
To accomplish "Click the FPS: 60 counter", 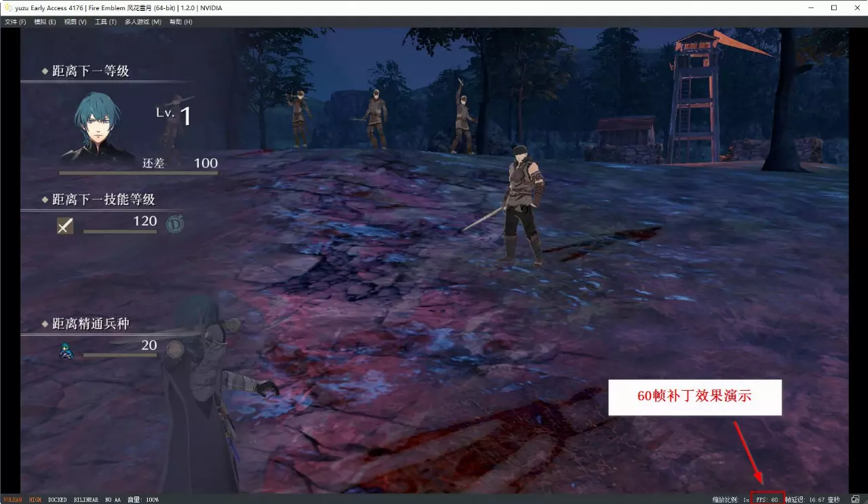I will point(768,499).
